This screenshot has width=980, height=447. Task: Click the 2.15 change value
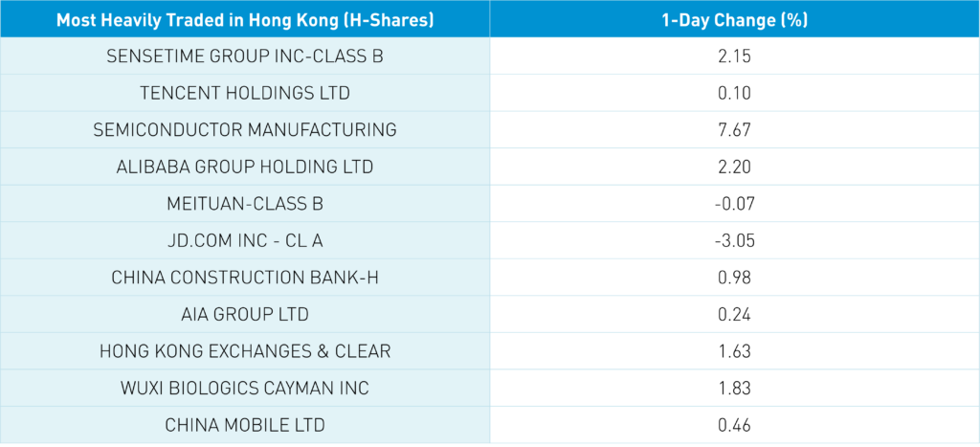734,56
